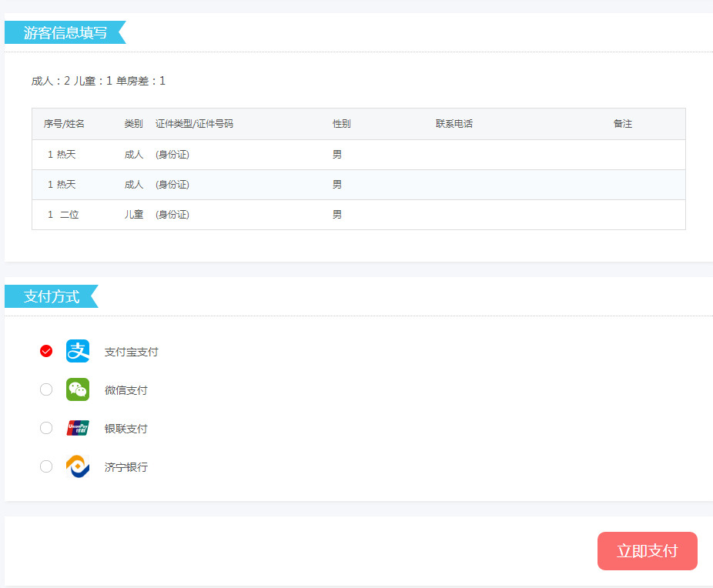
Task: Click the 联系电话 column header
Action: (454, 124)
